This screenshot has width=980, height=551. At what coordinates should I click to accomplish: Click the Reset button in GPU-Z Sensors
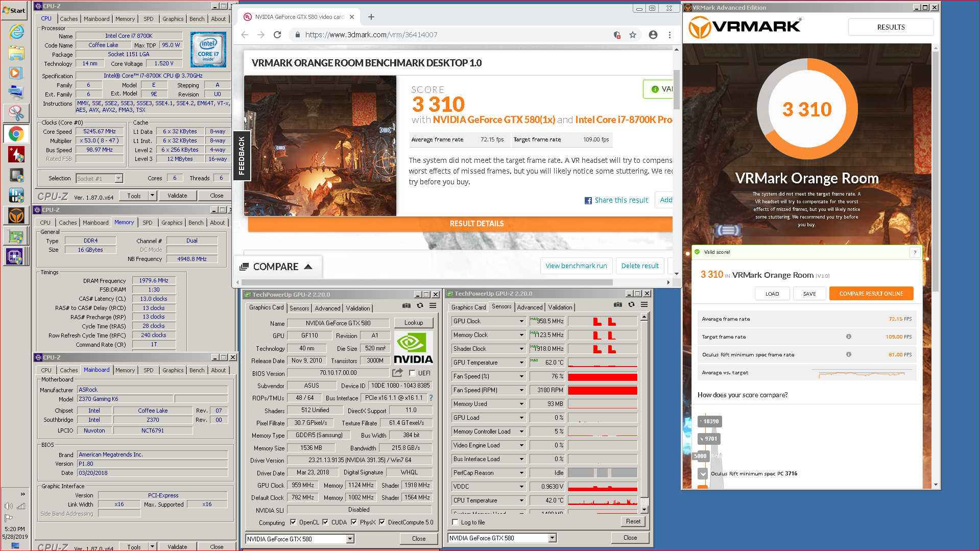633,521
